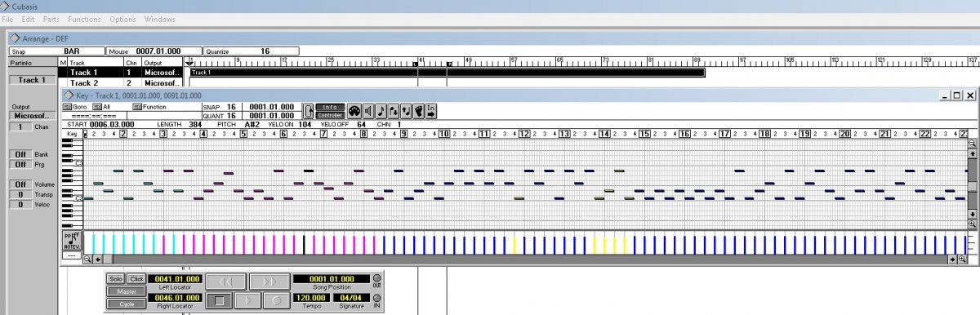The width and height of the screenshot is (980, 315).
Task: Toggle the Prg Off value in Partinfo
Action: (21, 164)
